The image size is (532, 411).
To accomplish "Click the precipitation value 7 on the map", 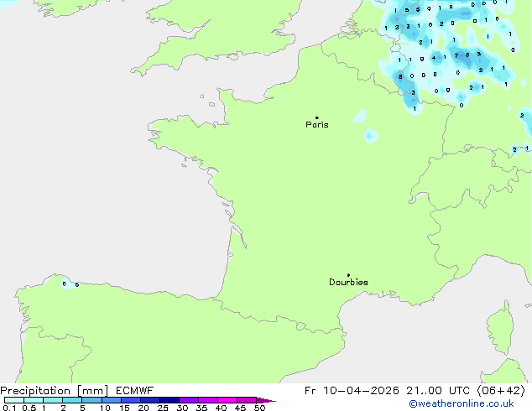I will click(x=456, y=55).
